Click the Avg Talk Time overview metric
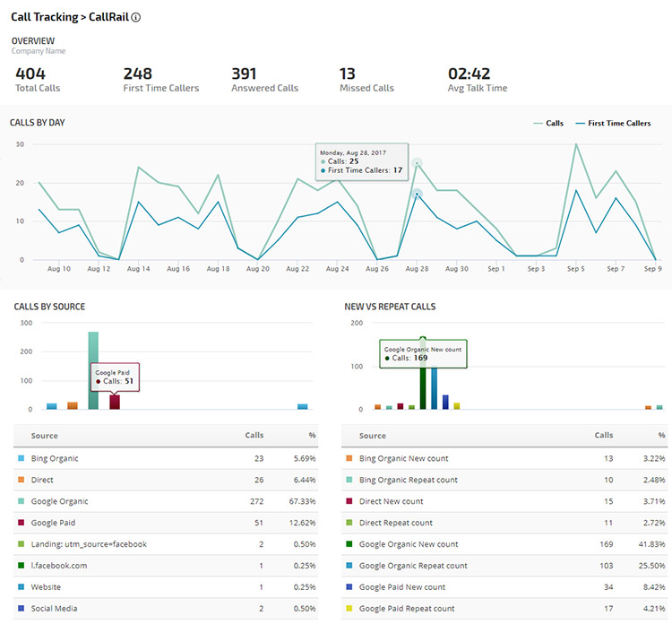The image size is (672, 624). coord(477,79)
